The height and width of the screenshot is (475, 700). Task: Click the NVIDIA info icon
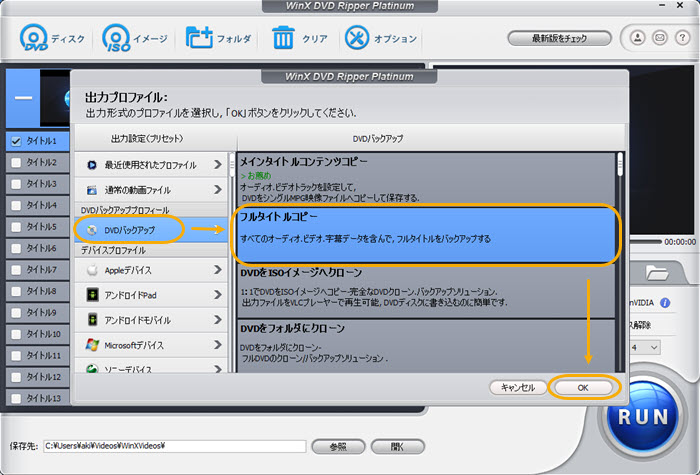point(665,303)
